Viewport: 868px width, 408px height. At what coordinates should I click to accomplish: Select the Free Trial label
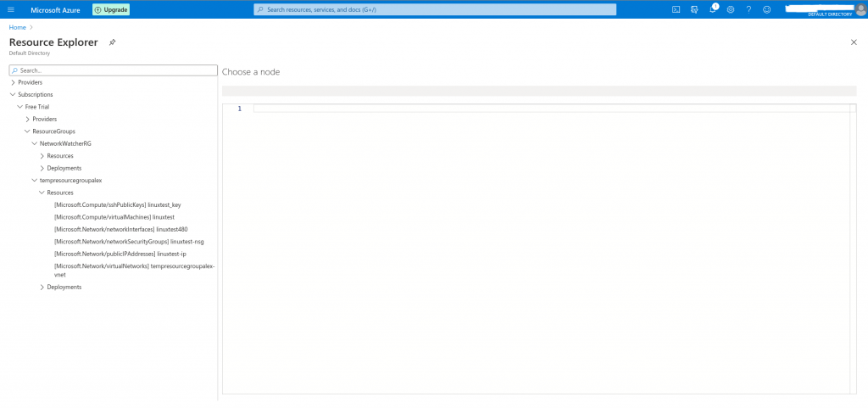pos(37,107)
